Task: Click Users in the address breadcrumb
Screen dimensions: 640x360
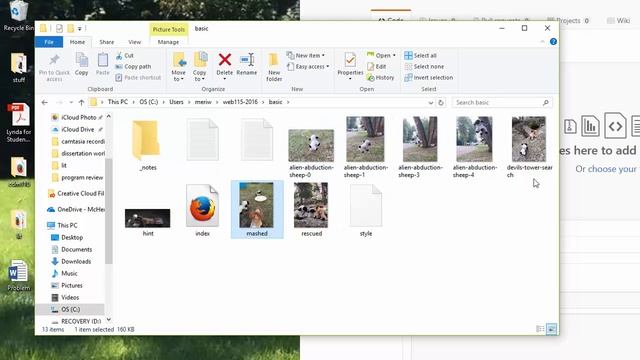Action: point(176,102)
